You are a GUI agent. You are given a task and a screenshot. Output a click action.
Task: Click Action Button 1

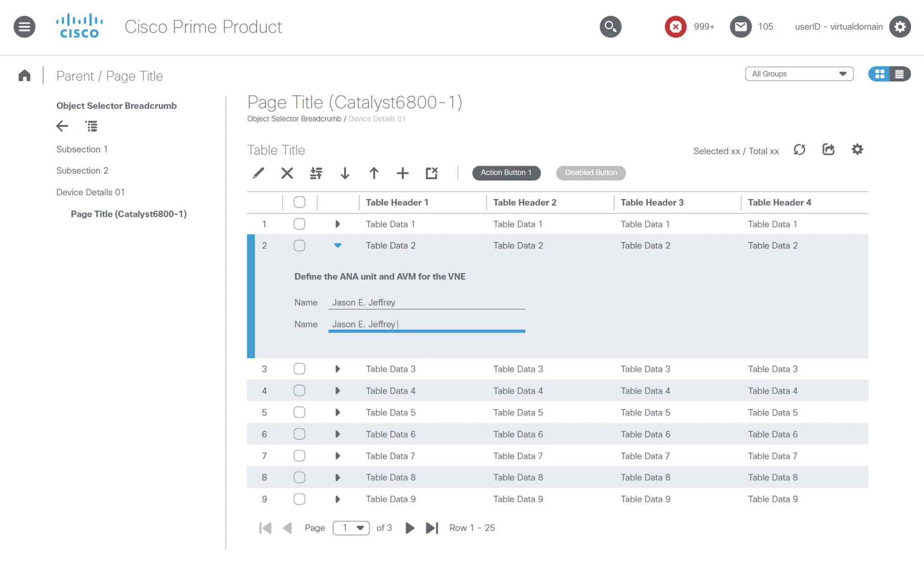coord(506,172)
